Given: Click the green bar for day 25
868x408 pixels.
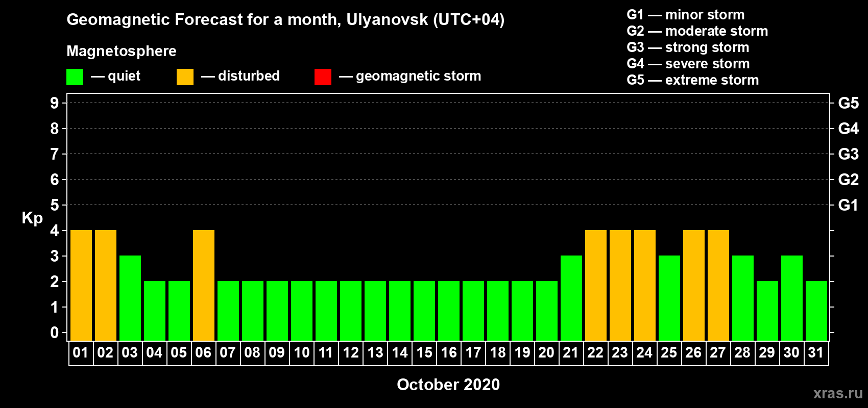Looking at the screenshot, I should pos(669,298).
